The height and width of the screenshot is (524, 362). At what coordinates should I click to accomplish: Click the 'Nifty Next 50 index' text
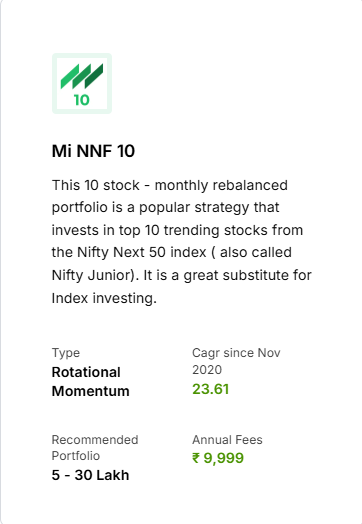click(x=142, y=252)
